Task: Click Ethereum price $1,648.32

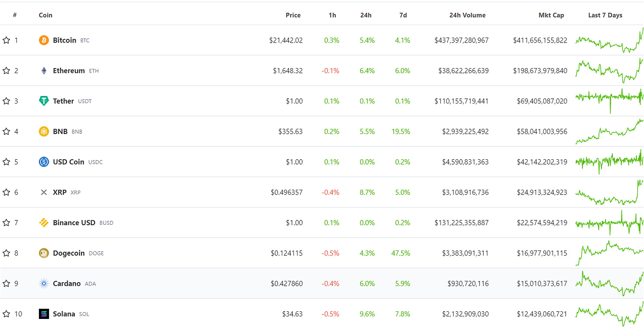Action: (x=288, y=71)
